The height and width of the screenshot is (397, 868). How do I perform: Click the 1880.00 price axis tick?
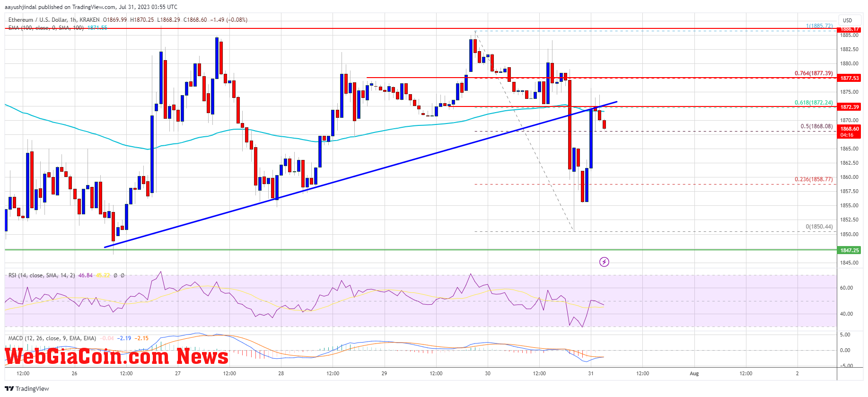click(x=849, y=64)
